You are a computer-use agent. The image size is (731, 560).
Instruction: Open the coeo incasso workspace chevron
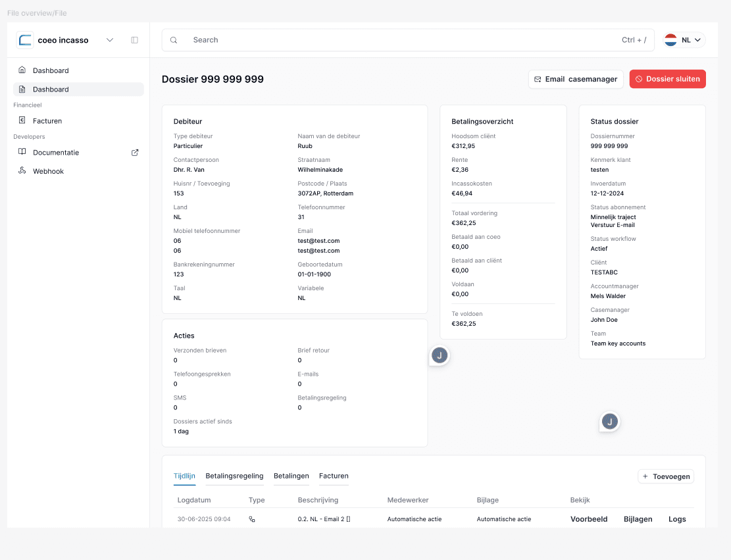coord(110,39)
